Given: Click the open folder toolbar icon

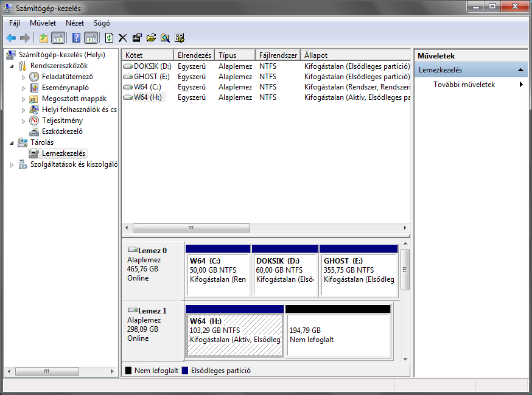Looking at the screenshot, I should [x=151, y=38].
